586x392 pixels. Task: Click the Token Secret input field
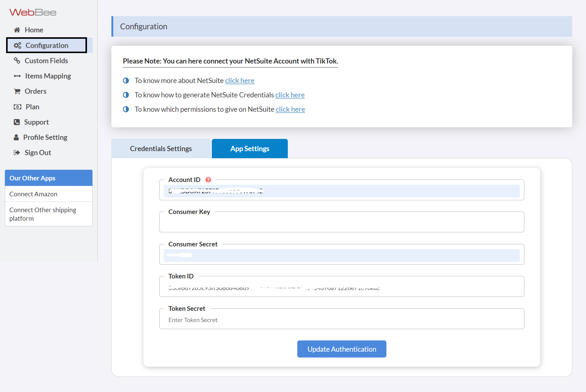coord(342,320)
